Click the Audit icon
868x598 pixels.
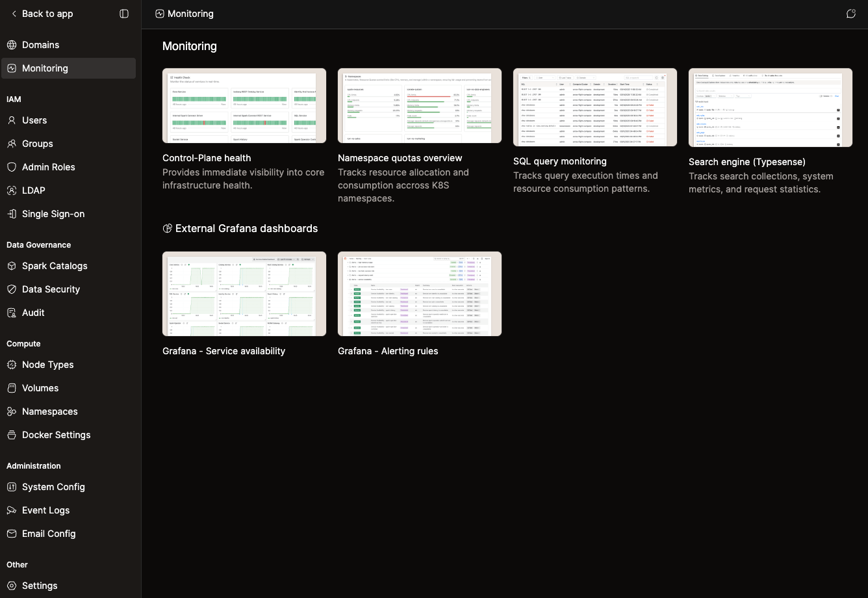(x=12, y=313)
